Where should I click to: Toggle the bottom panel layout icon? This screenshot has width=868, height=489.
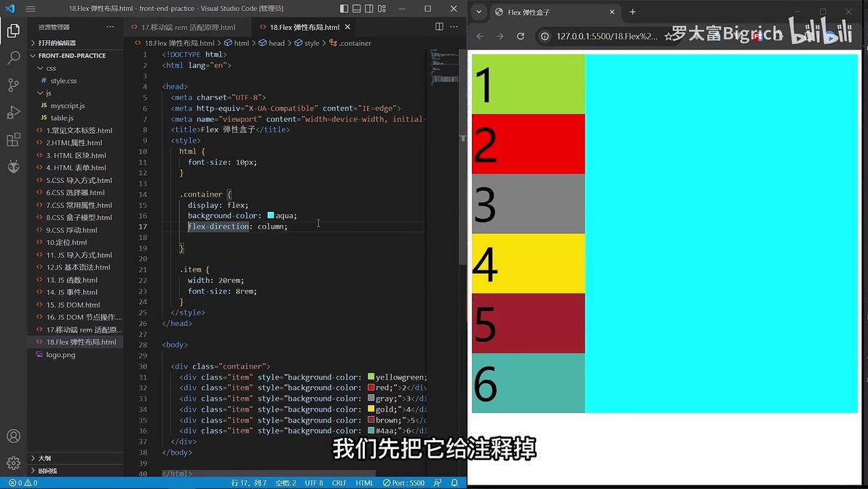click(357, 8)
